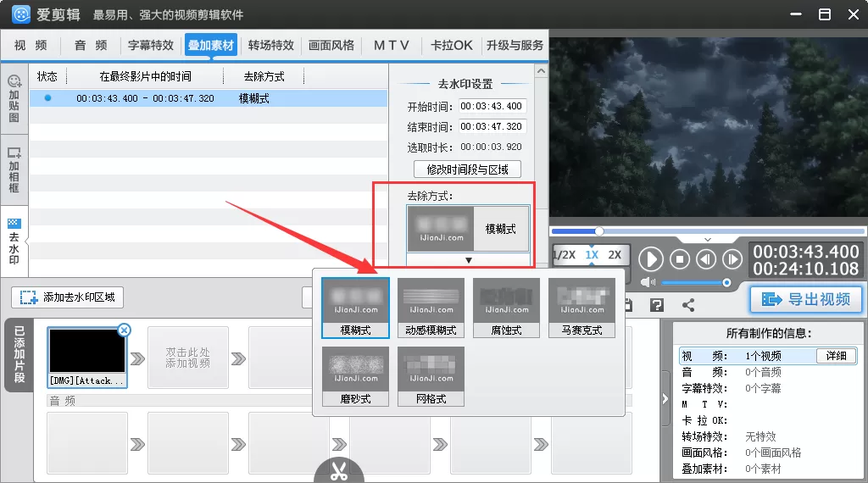
Task: Stop the video playback
Action: (x=680, y=259)
